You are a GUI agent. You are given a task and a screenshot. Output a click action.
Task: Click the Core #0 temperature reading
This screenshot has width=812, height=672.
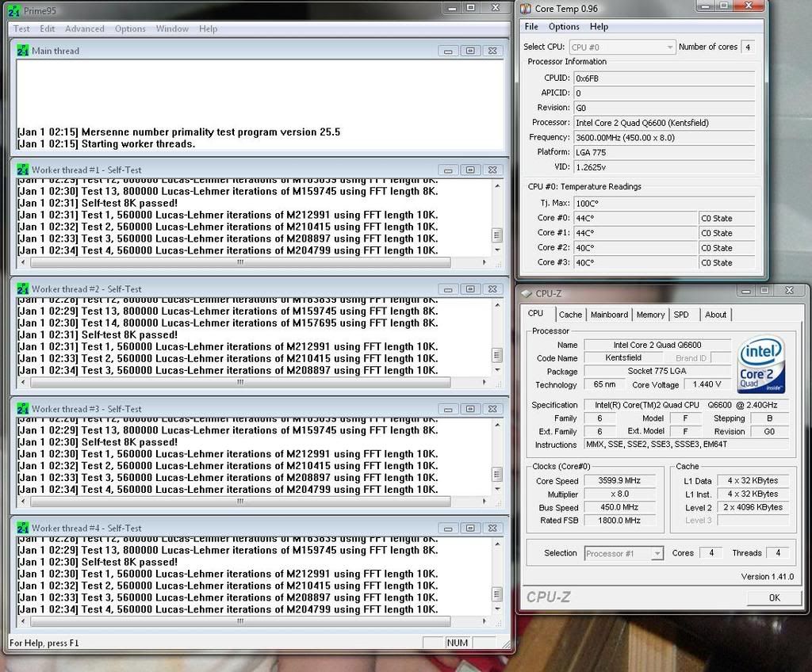pos(636,219)
